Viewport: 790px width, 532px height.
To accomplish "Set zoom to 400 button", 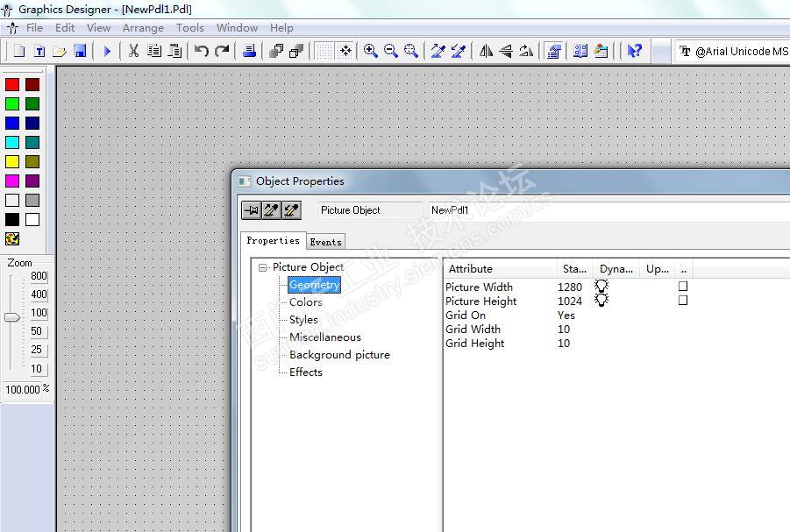I will 39,294.
